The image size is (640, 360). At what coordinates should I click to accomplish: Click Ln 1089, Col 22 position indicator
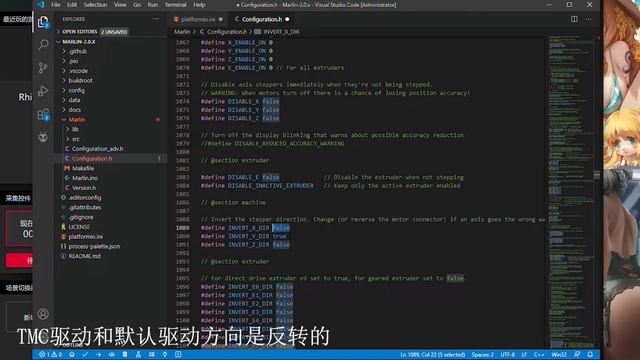[x=433, y=355]
